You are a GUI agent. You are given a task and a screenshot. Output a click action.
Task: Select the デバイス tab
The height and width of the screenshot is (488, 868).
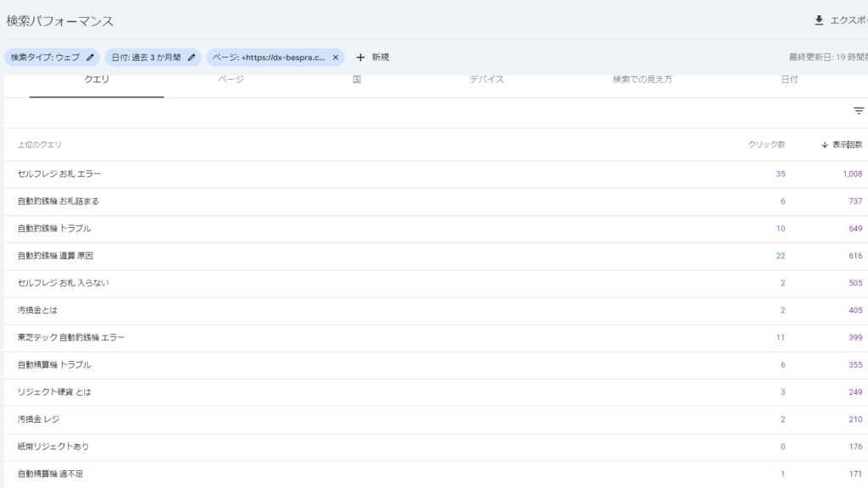click(x=487, y=80)
